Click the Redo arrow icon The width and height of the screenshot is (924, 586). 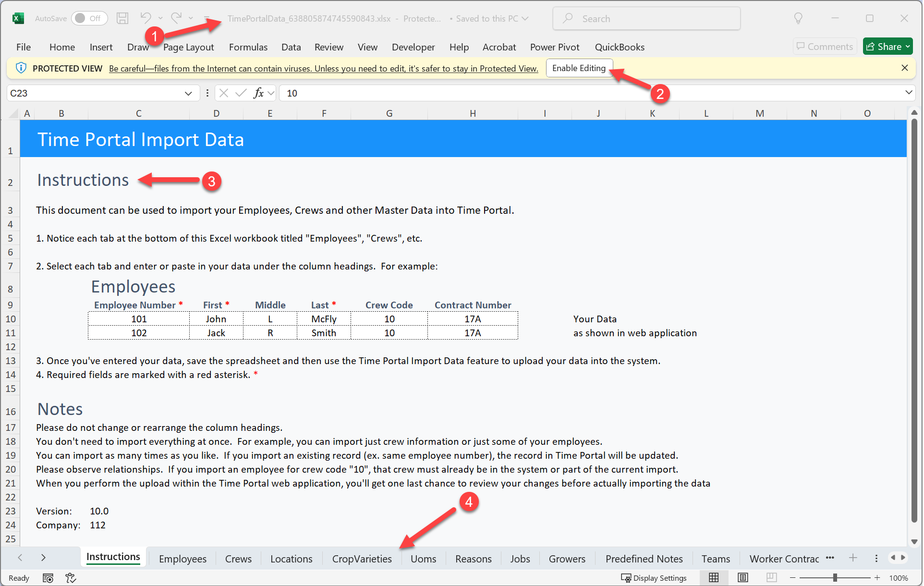tap(176, 18)
